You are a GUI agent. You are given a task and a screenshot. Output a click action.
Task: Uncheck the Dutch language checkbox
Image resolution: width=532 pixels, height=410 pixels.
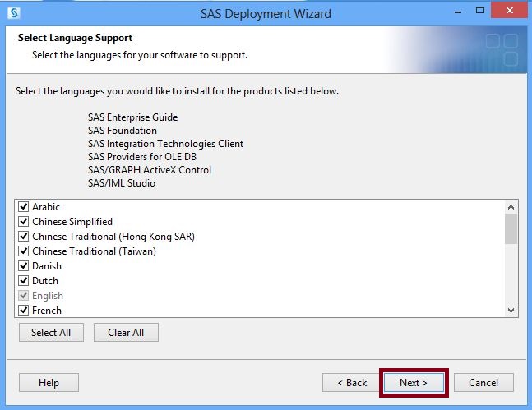coord(23,280)
